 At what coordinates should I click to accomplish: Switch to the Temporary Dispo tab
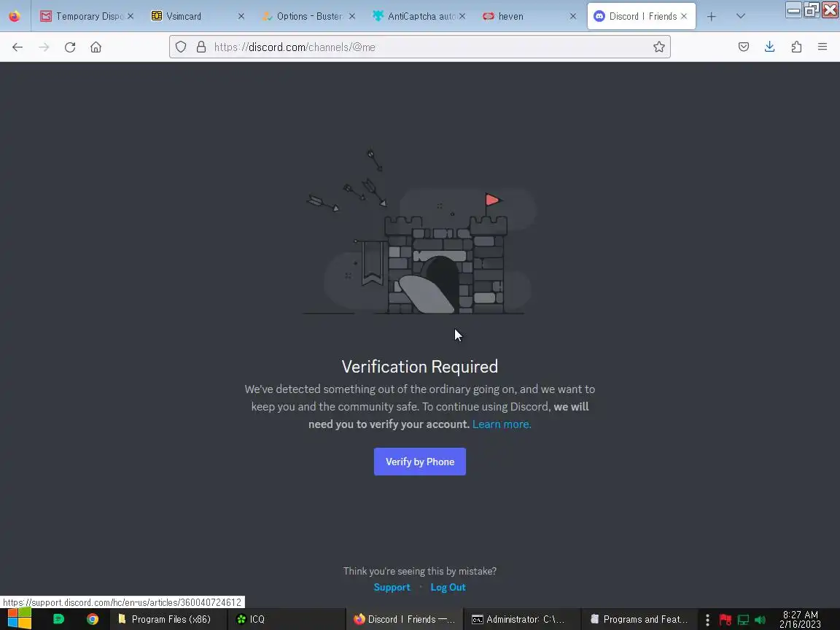87,17
